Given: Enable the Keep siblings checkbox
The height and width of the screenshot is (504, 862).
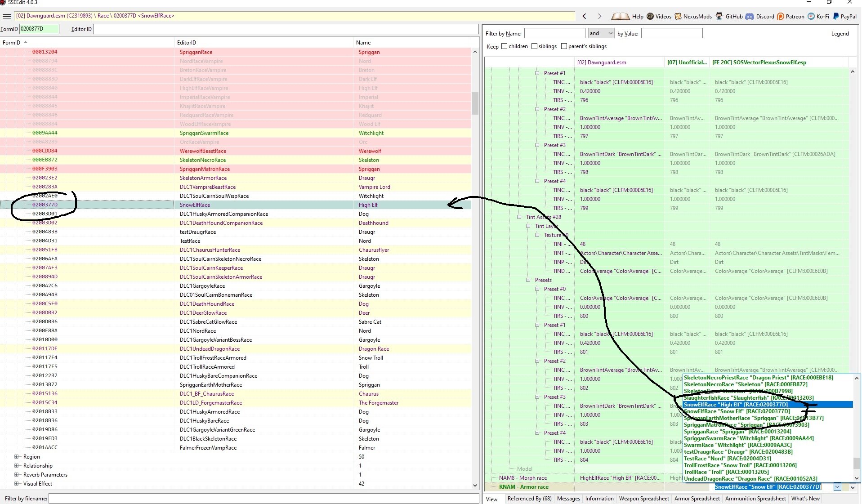Looking at the screenshot, I should click(534, 46).
